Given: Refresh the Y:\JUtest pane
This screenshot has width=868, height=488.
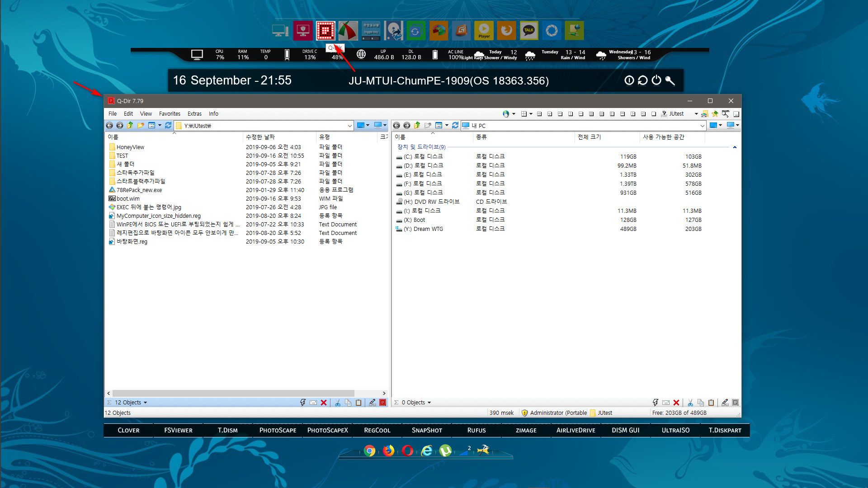Looking at the screenshot, I should pyautogui.click(x=168, y=125).
